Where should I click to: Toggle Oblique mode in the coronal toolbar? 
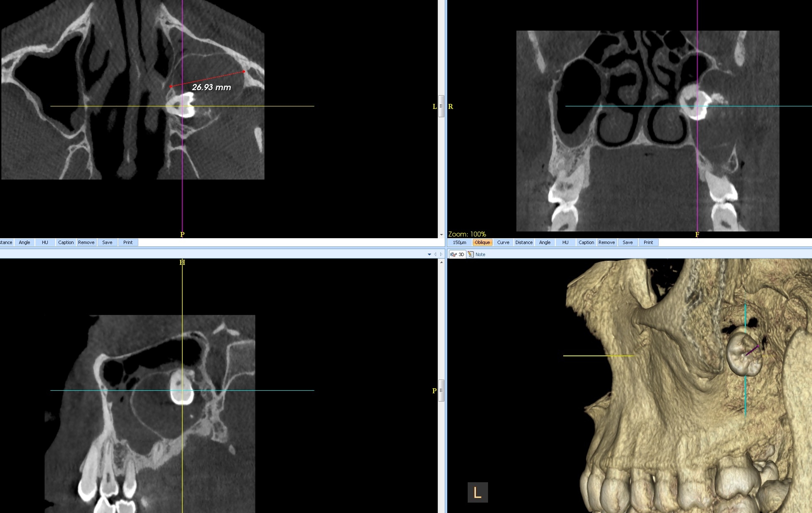(482, 242)
